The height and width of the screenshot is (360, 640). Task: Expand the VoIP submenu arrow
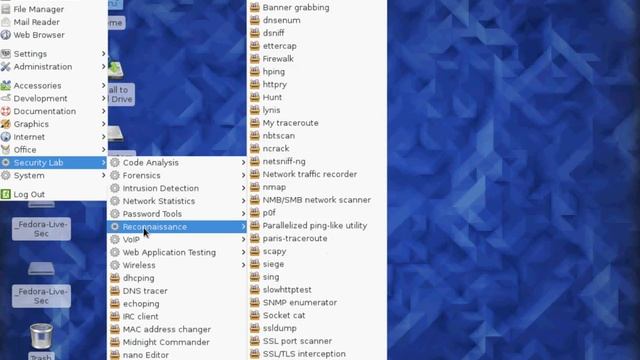click(243, 240)
